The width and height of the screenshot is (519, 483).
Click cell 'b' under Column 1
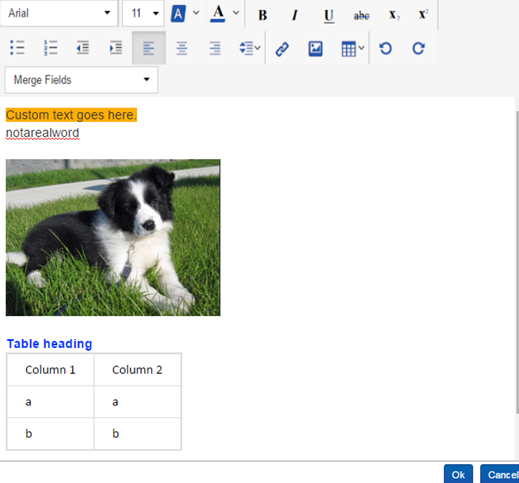click(50, 434)
